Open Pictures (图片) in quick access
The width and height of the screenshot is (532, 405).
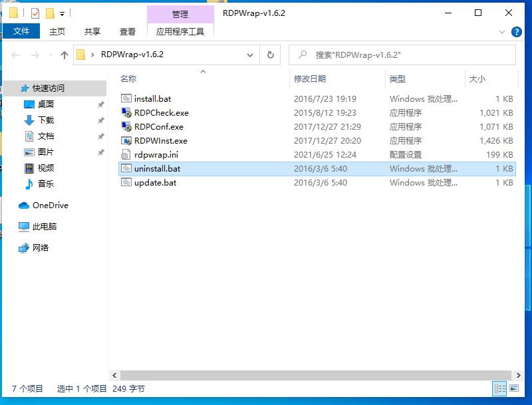(45, 152)
